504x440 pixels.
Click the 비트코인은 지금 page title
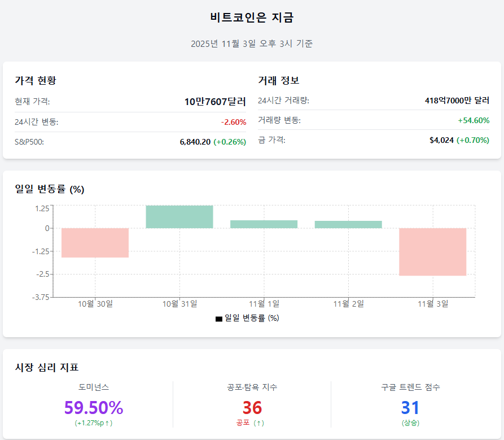[252, 18]
